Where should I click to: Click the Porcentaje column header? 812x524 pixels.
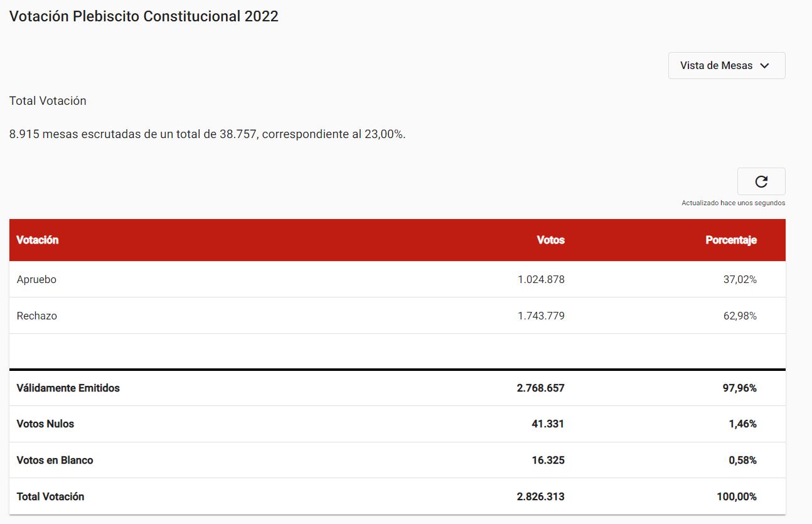(731, 240)
